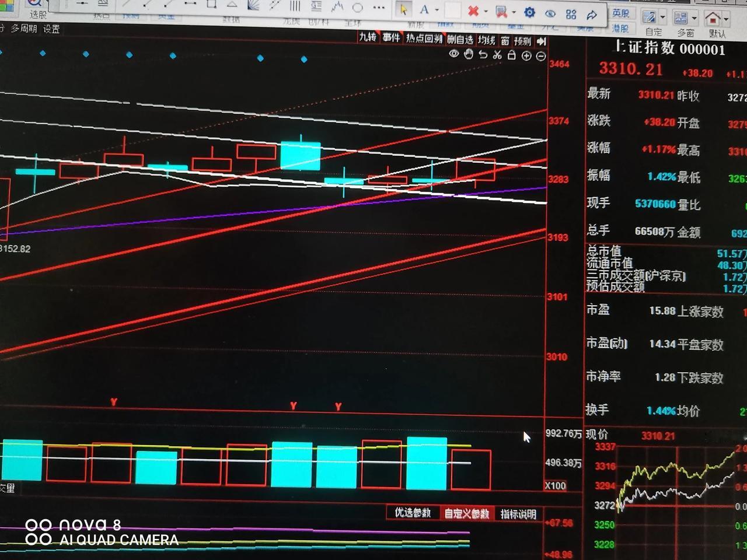Toggle drawing visibility in floating toolbar
This screenshot has height=560, width=747.
pos(550,13)
